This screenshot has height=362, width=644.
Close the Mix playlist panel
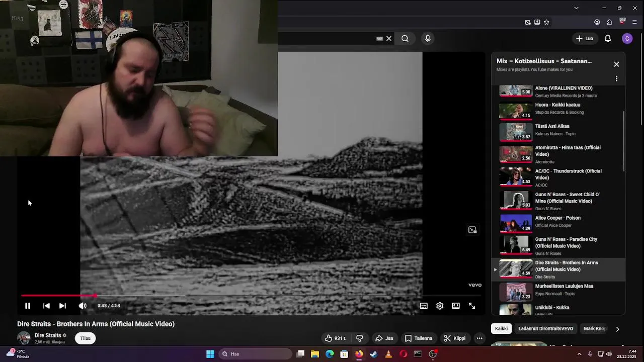(x=616, y=64)
